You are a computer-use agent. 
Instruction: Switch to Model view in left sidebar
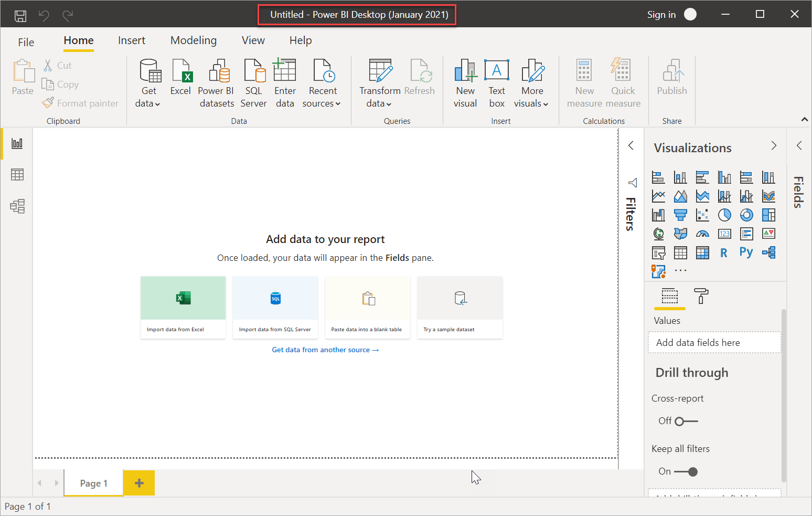tap(17, 206)
